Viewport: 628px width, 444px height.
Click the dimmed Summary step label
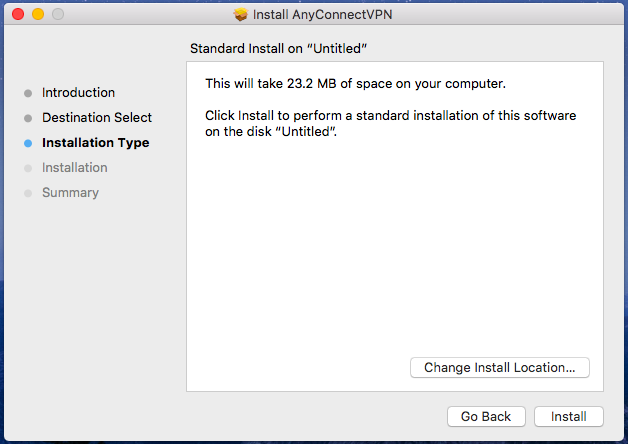(x=70, y=193)
